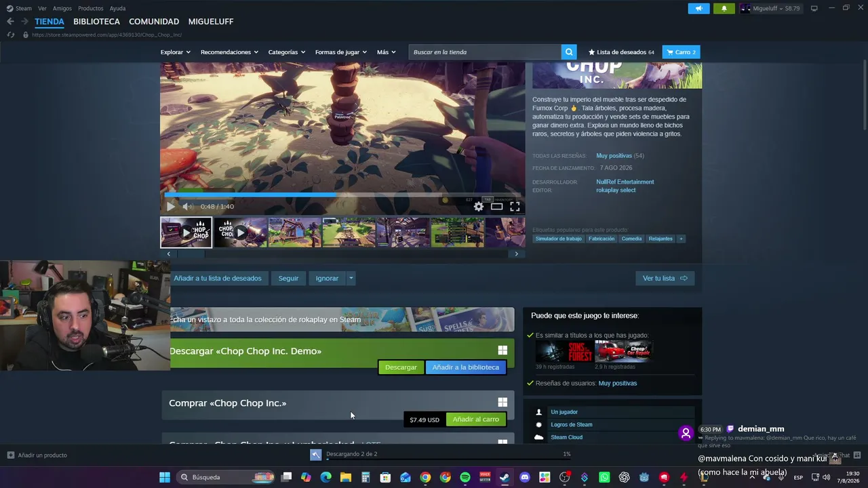
Task: Open the green notifications bell
Action: 724,8
